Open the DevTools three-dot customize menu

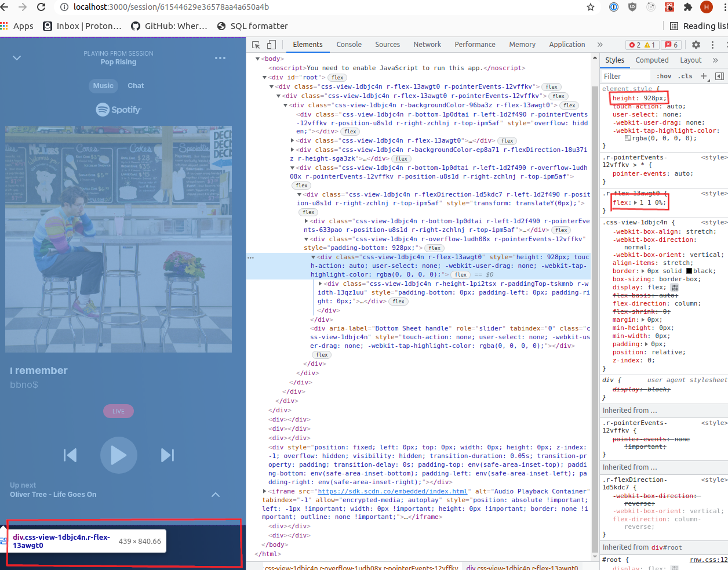coord(712,44)
